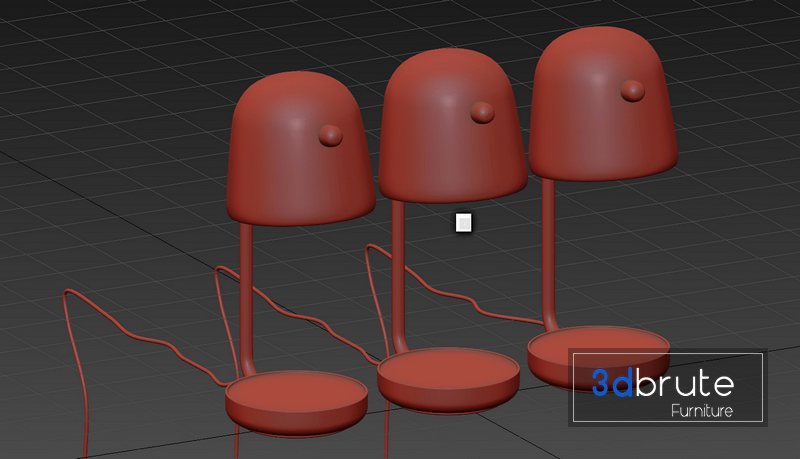The width and height of the screenshot is (800, 459).
Task: Click the knob on the left lamp shade
Action: (x=331, y=135)
